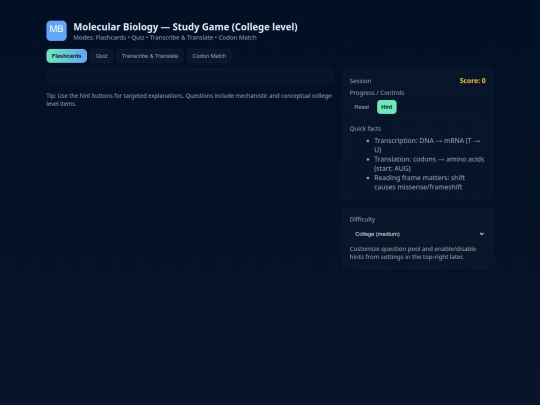This screenshot has height=405, width=540.
Task: Open the Difficulty dropdown College (medium)
Action: coord(418,234)
